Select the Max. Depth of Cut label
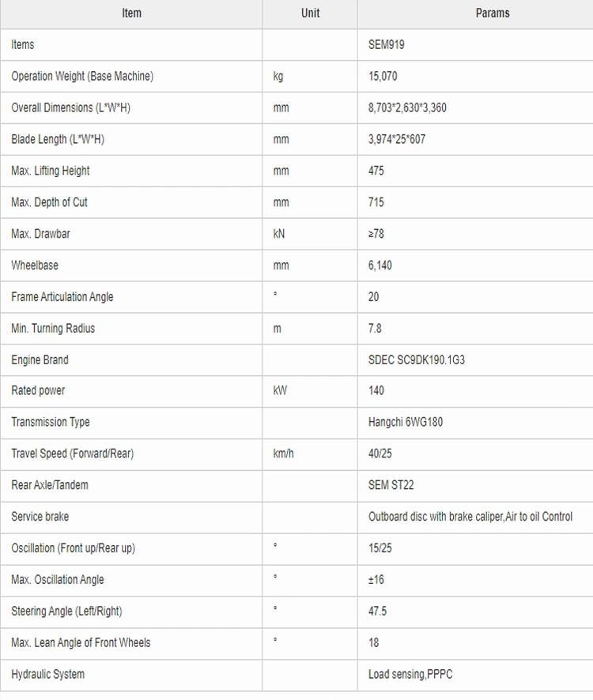Viewport: 593px width, 700px height. 49,202
